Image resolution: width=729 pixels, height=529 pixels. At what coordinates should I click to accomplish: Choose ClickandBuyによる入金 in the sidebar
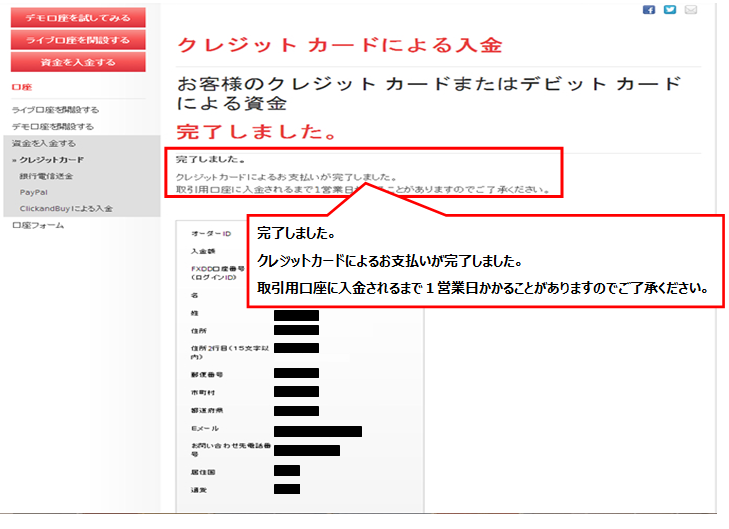[x=65, y=208]
